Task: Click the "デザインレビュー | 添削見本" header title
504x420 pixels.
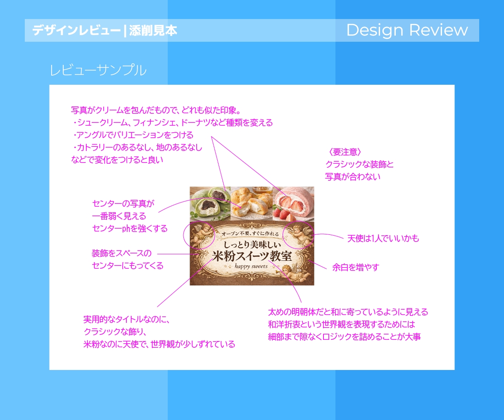Action: (x=105, y=30)
